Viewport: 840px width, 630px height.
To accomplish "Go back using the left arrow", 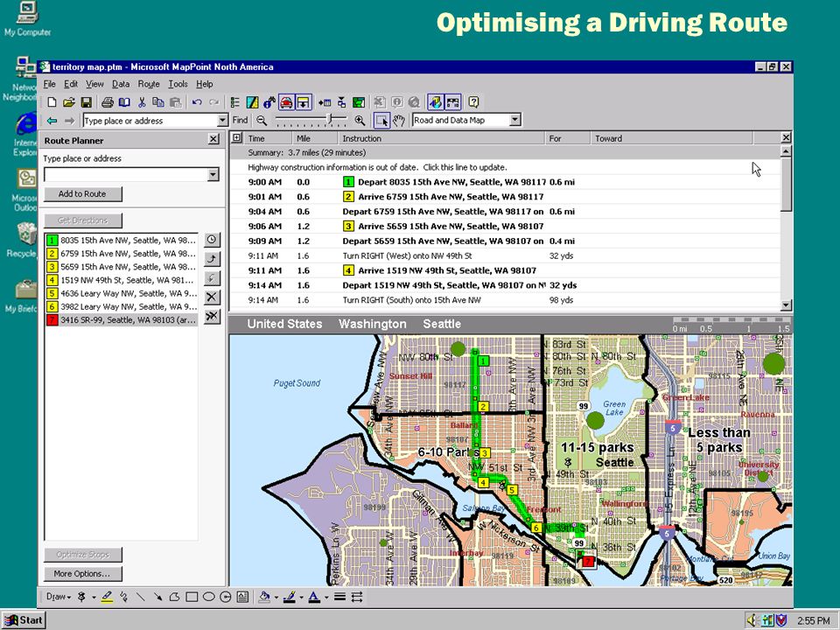I will 52,121.
